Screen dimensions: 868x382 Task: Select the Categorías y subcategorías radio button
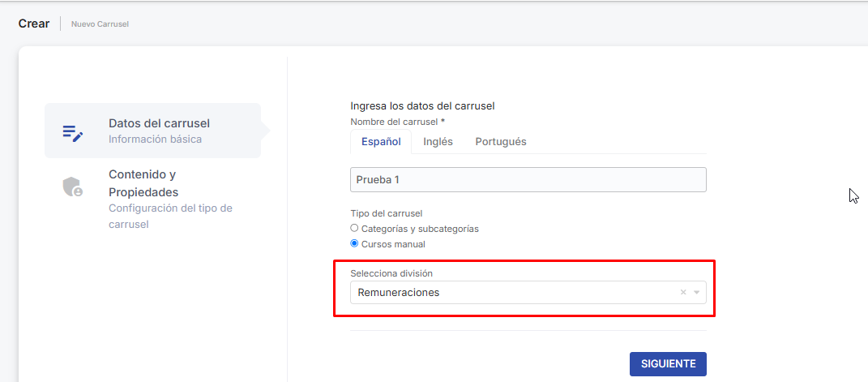click(x=354, y=229)
